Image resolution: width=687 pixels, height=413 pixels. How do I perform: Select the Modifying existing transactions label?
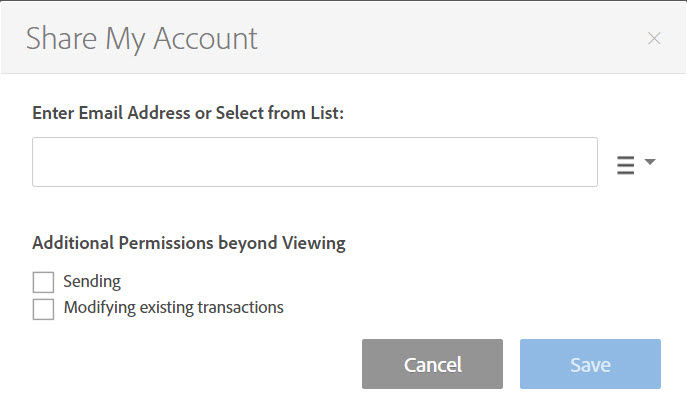pyautogui.click(x=174, y=308)
